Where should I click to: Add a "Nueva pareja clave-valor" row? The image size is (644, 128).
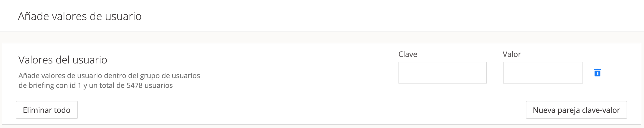pyautogui.click(x=576, y=110)
